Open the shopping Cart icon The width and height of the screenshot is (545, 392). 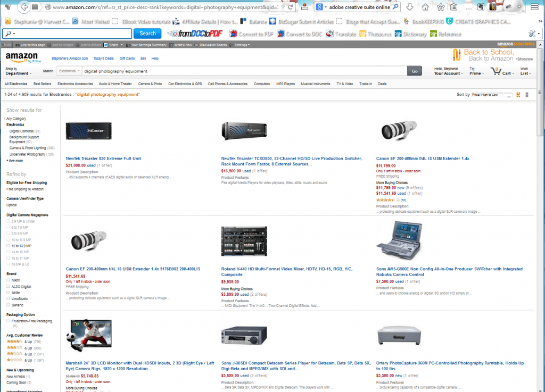click(x=502, y=71)
